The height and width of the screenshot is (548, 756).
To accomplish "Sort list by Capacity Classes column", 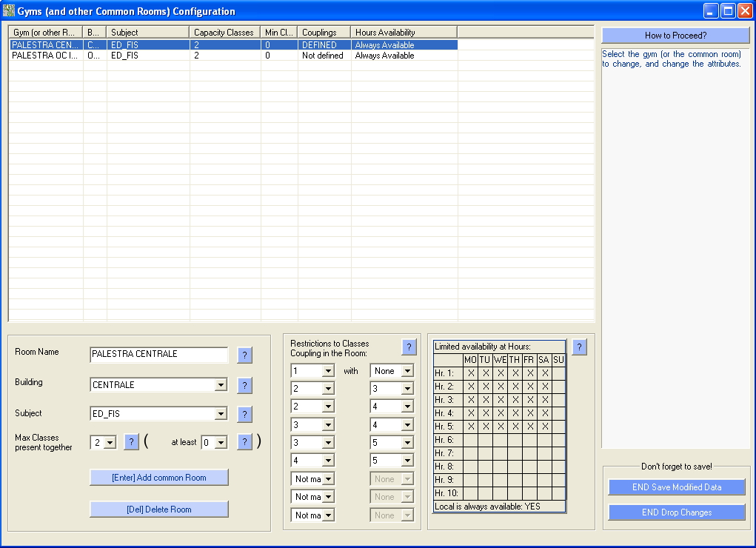I will click(x=225, y=33).
